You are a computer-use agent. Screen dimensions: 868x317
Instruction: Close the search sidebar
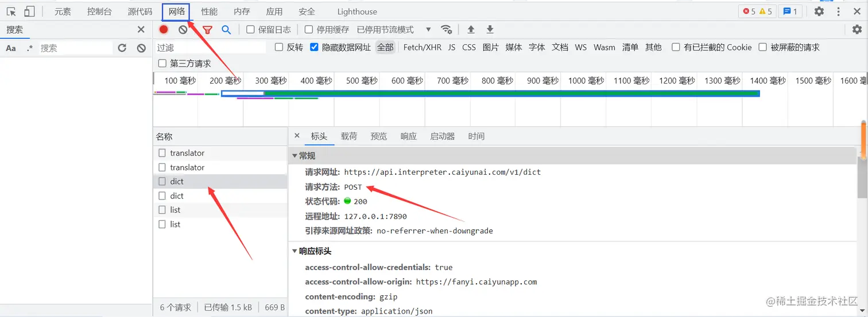coord(141,30)
